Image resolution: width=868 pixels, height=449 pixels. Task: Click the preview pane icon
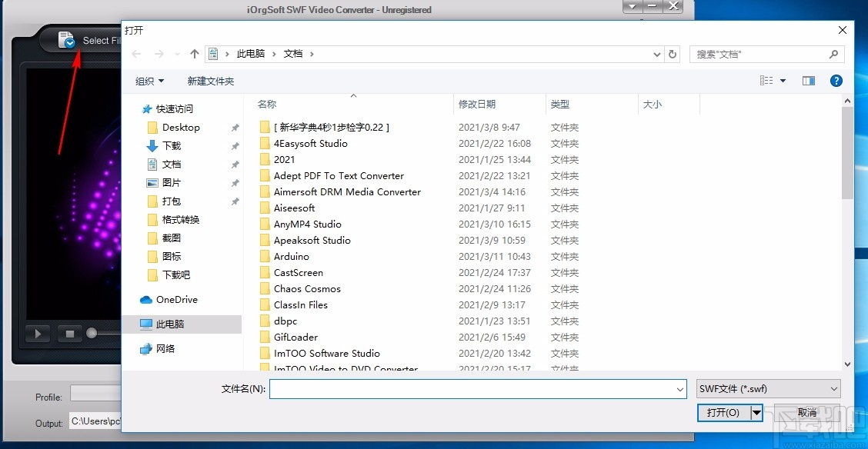[809, 80]
